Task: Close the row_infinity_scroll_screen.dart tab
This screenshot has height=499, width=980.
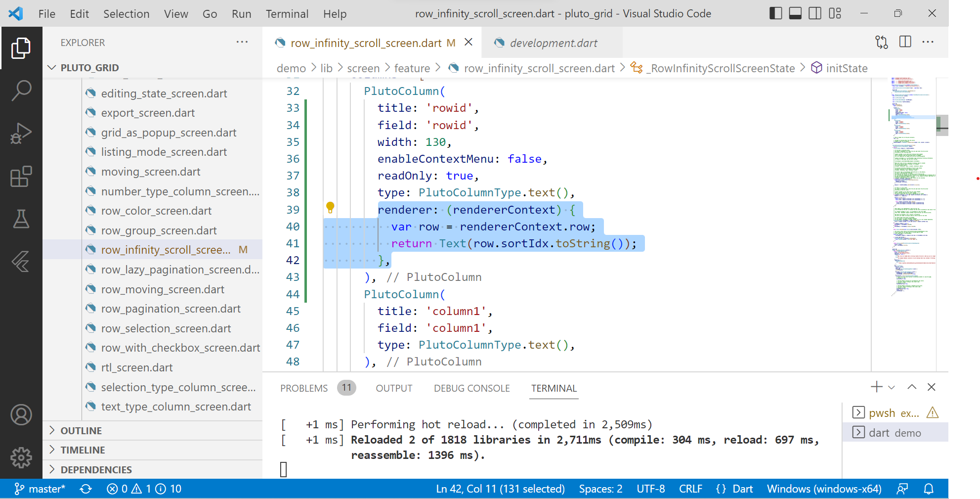Action: 469,43
